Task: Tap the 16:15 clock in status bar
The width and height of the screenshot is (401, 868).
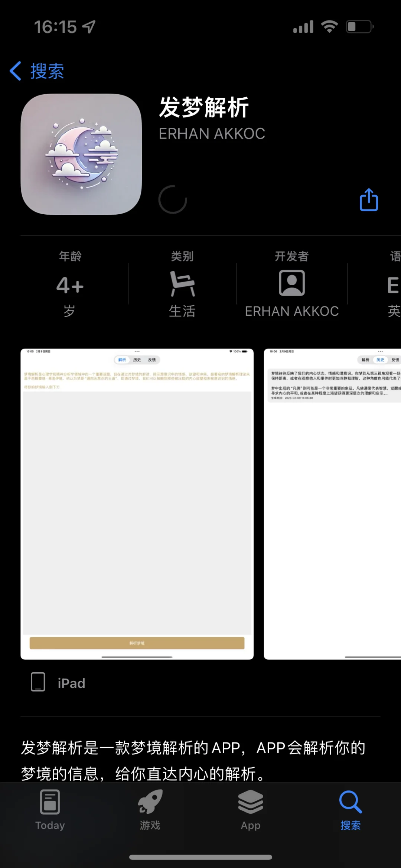Action: pos(55,27)
